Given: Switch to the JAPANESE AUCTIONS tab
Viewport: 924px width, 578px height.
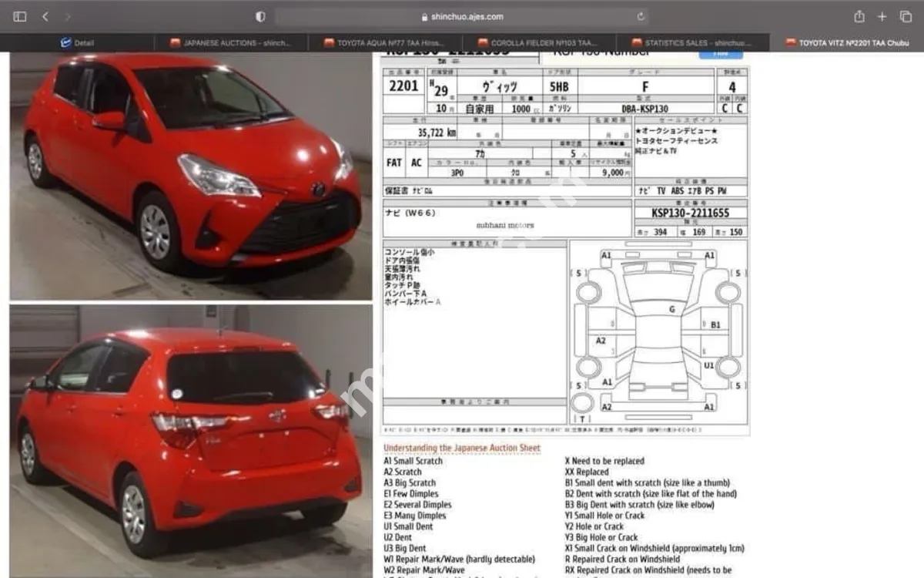Looking at the screenshot, I should point(231,43).
